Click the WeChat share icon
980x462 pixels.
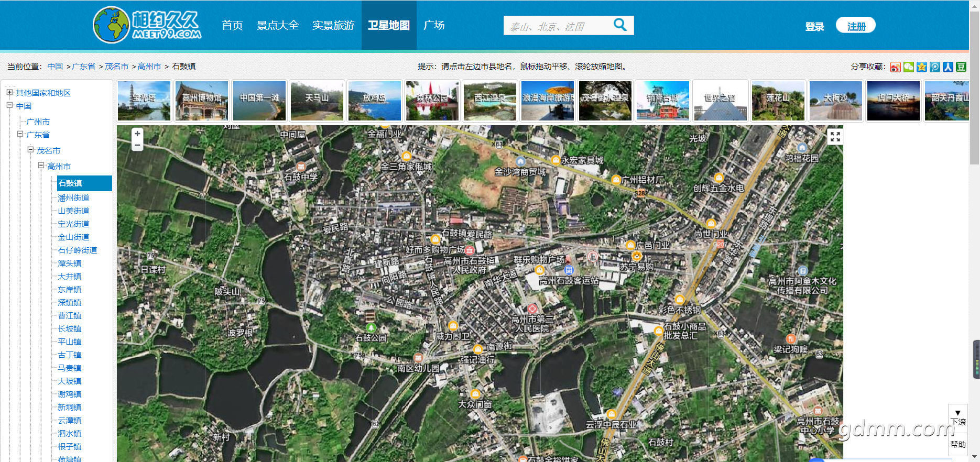(x=908, y=67)
